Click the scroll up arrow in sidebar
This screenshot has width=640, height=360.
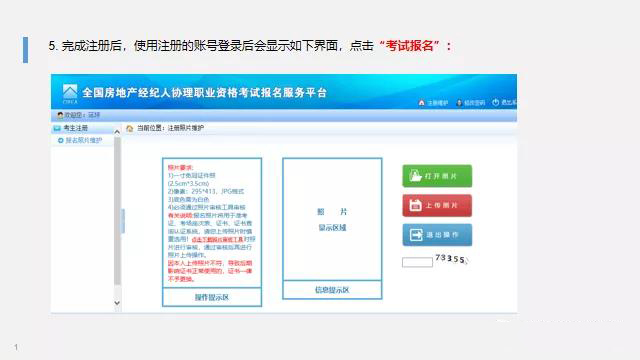point(117,132)
